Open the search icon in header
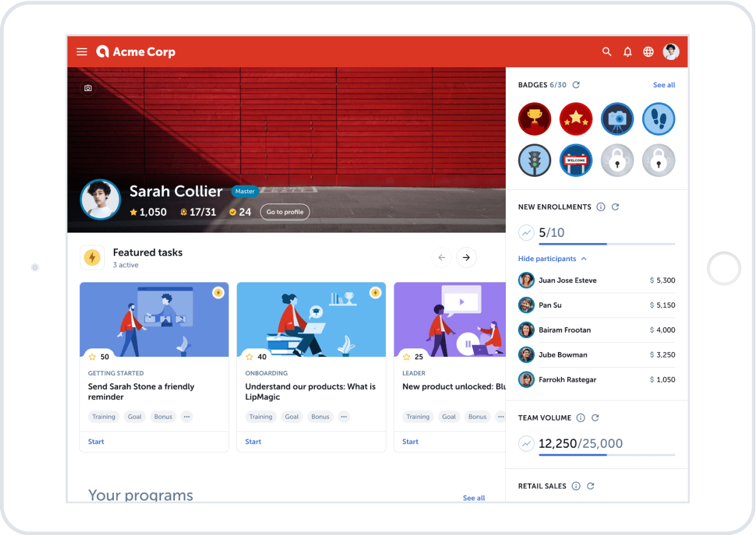The image size is (756, 535). (x=607, y=52)
